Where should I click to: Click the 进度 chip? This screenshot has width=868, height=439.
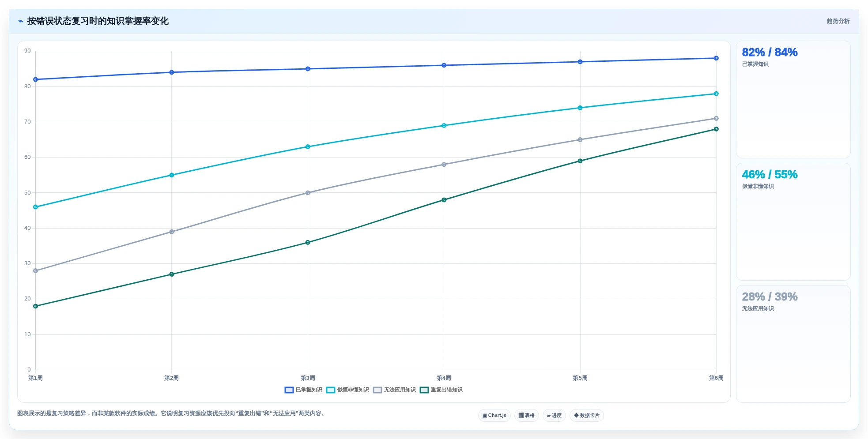(x=554, y=416)
